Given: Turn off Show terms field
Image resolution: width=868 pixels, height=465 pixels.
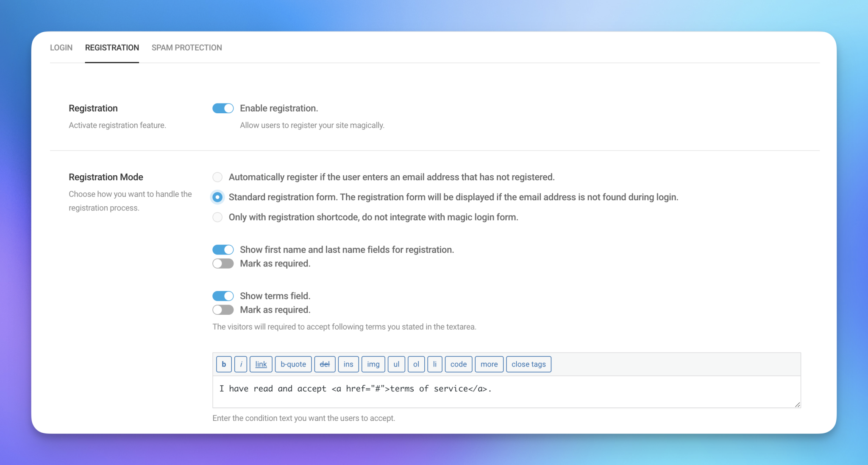Looking at the screenshot, I should 223,296.
